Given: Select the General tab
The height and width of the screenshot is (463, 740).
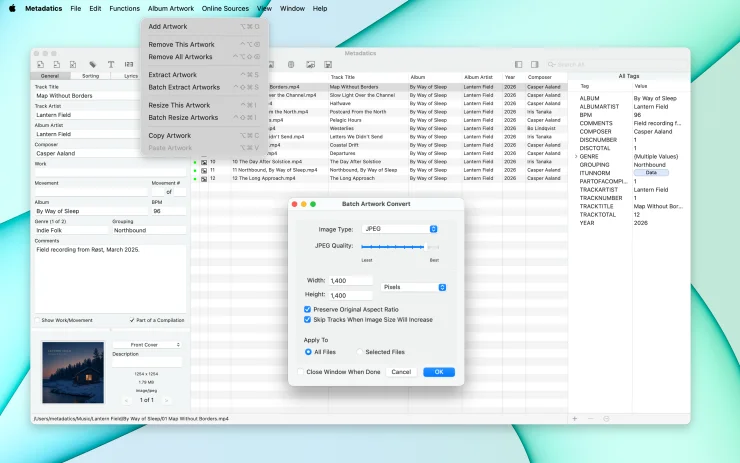Looking at the screenshot, I should [x=50, y=76].
